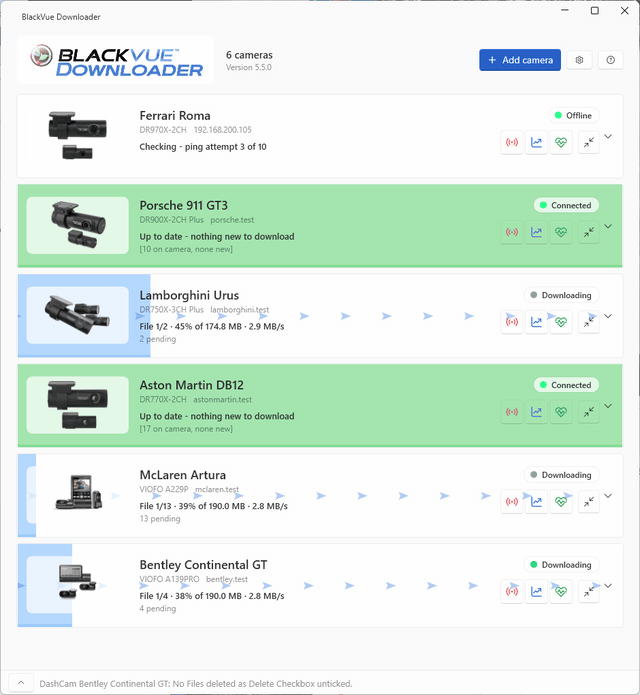The height and width of the screenshot is (695, 640).
Task: Expand the status log with the bottom chevron
Action: coord(21,683)
